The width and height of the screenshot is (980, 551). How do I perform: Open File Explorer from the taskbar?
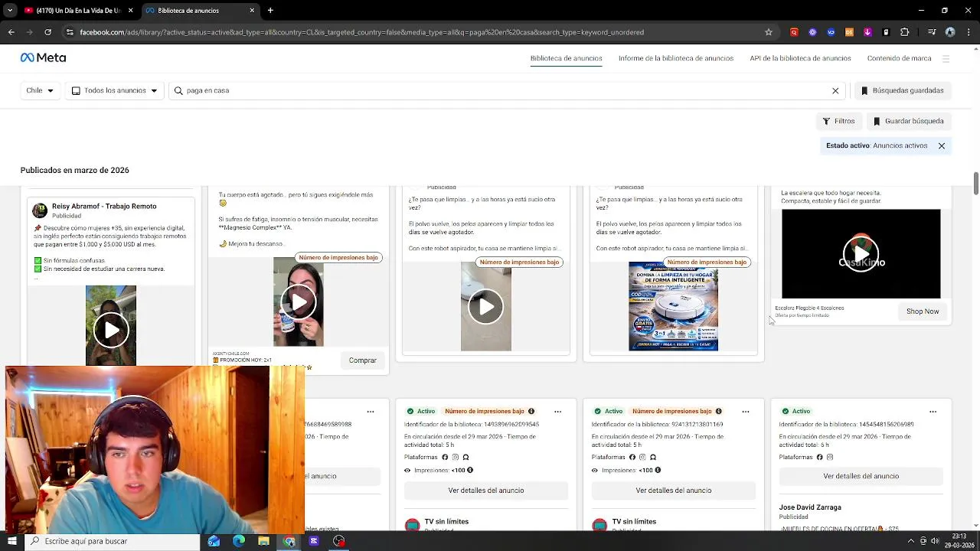pos(263,541)
